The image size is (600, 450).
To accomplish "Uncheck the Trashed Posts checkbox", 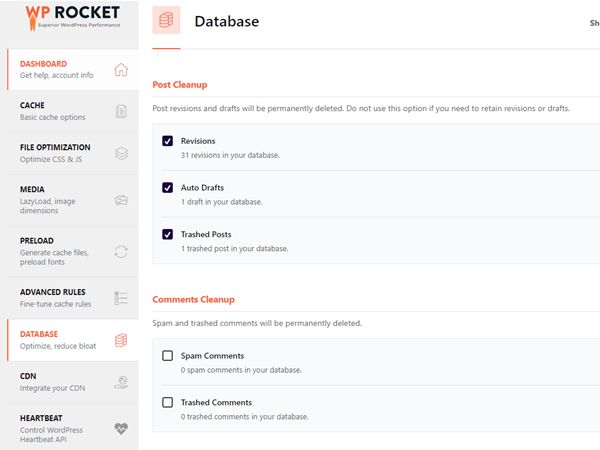I will [x=167, y=234].
